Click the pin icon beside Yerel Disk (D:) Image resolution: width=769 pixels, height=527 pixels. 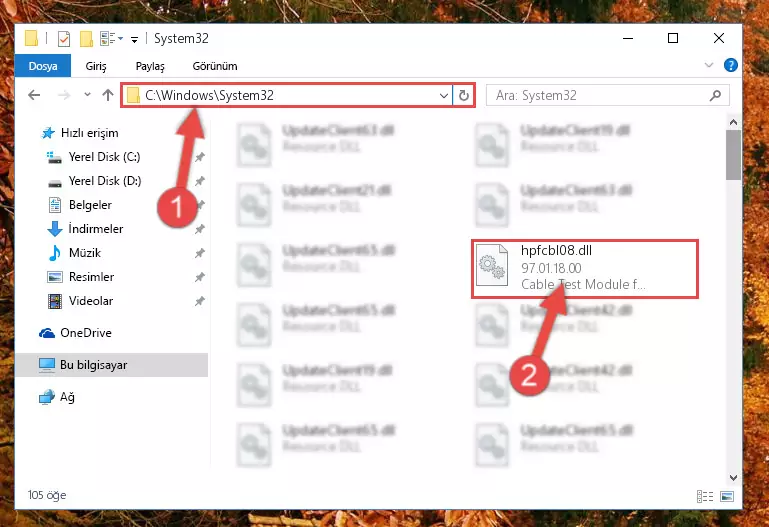point(200,181)
